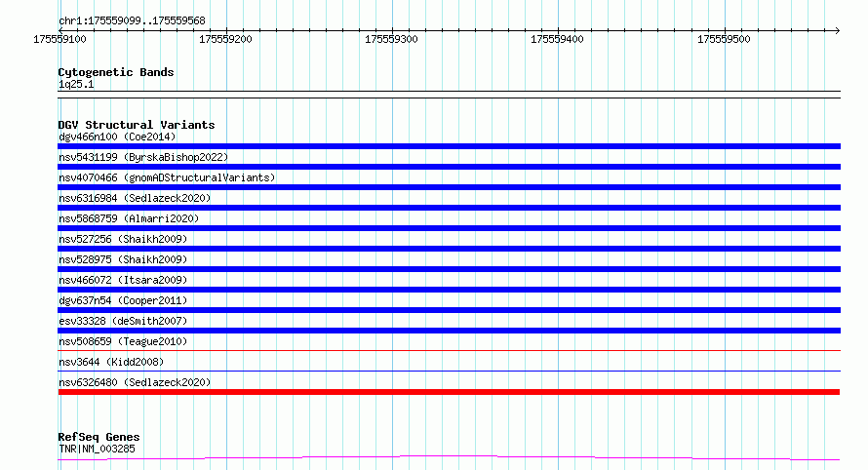This screenshot has height=470, width=868.
Task: Select the 1q25.1 band label
Action: (76, 84)
